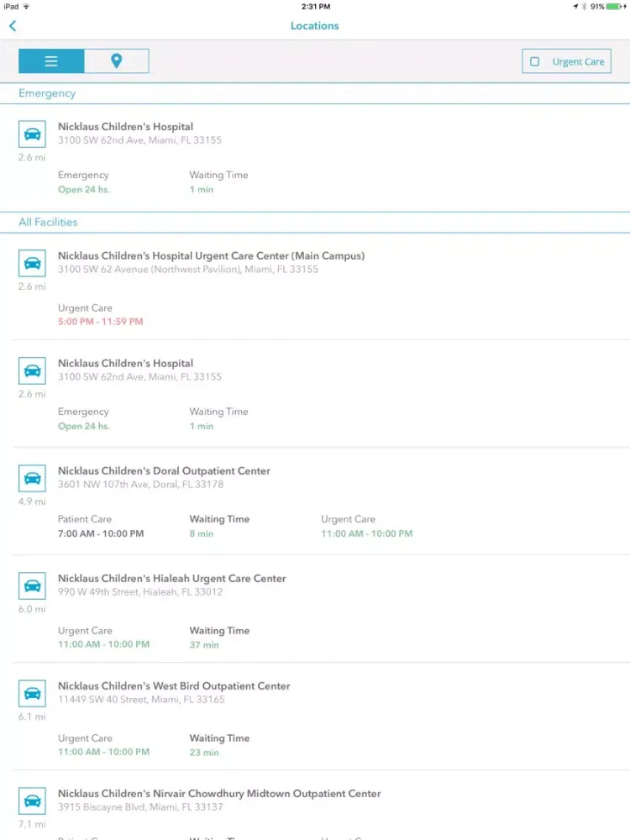Open Nicklaus Children's Hospital under Emergency section
Screen dimensions: 630x840
(x=125, y=127)
